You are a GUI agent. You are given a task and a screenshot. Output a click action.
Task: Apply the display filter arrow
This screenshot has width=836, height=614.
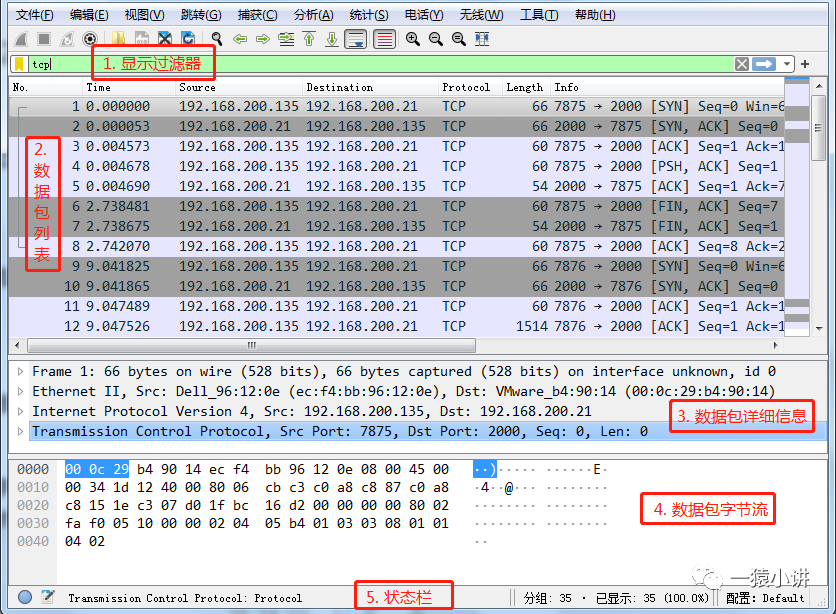tap(764, 64)
